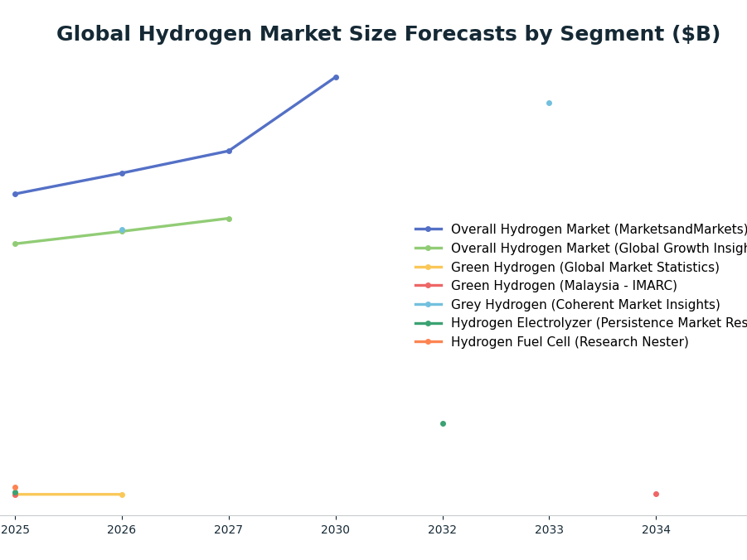Click the Hydrogen Electrolyzer (Persistence Market Research) legend entry
The height and width of the screenshot is (560, 747).
click(x=580, y=323)
